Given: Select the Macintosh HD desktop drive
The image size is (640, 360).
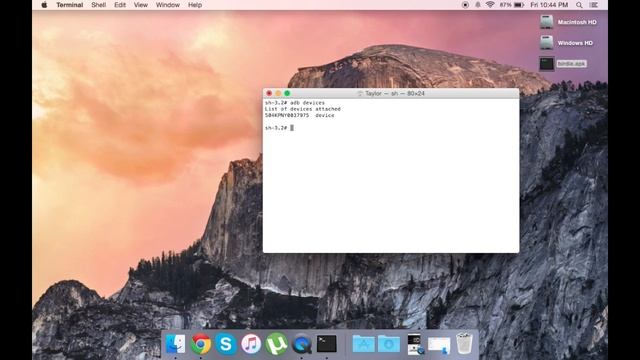Looking at the screenshot, I should pyautogui.click(x=569, y=22).
